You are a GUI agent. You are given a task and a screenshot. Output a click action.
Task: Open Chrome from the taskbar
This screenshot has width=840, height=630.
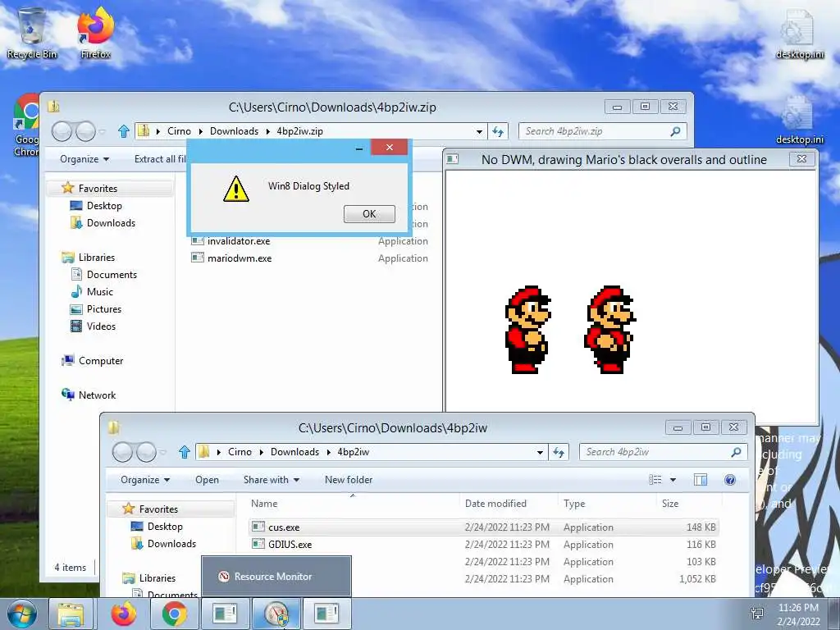pos(174,614)
